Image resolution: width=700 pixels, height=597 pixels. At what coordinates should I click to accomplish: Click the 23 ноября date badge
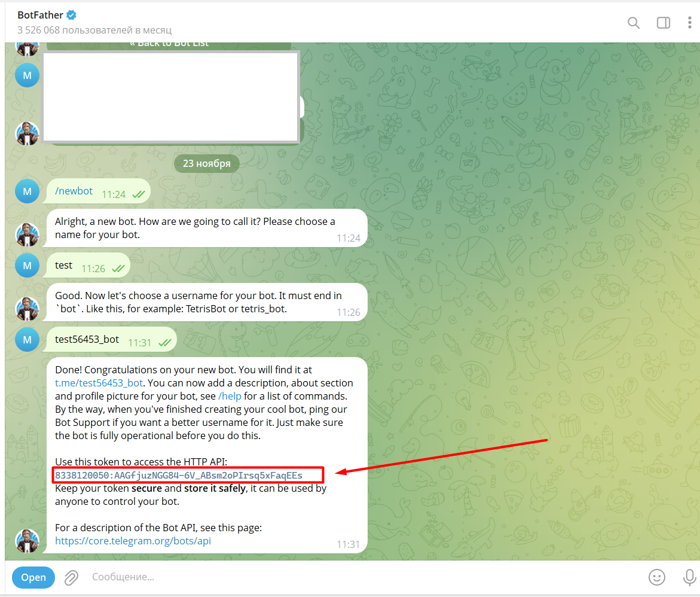click(207, 163)
